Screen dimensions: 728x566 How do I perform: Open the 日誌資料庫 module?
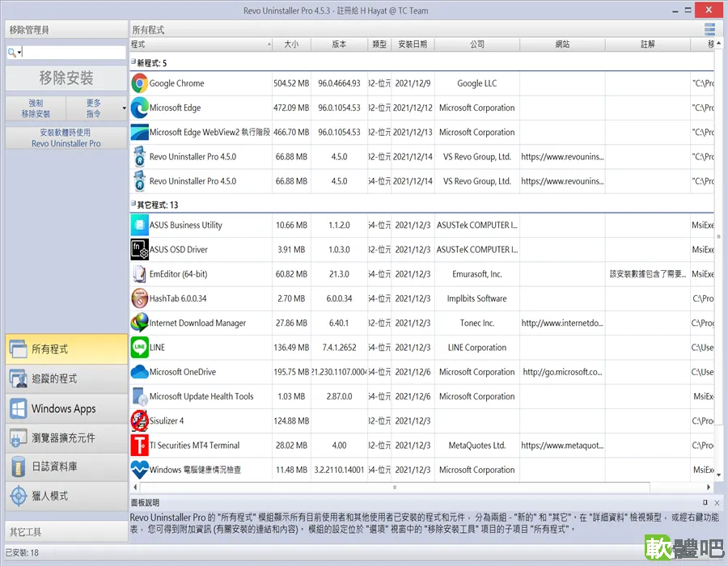pyautogui.click(x=66, y=467)
